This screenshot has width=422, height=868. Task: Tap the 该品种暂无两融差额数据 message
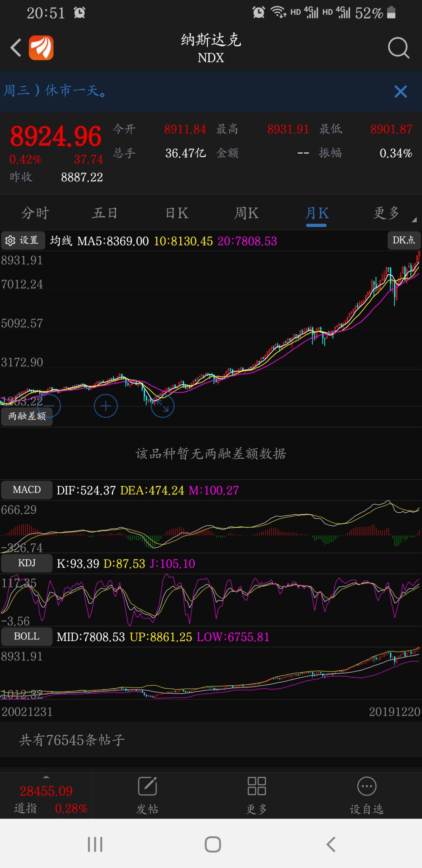click(211, 454)
